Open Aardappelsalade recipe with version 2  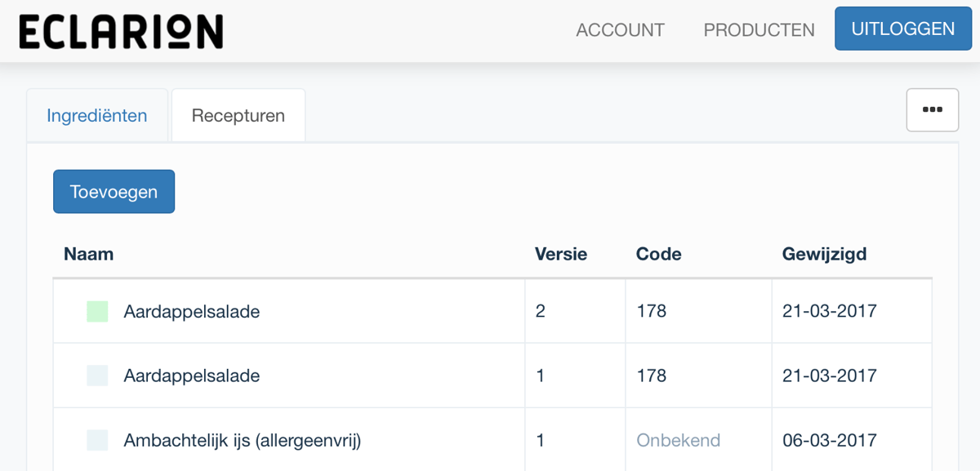point(192,311)
